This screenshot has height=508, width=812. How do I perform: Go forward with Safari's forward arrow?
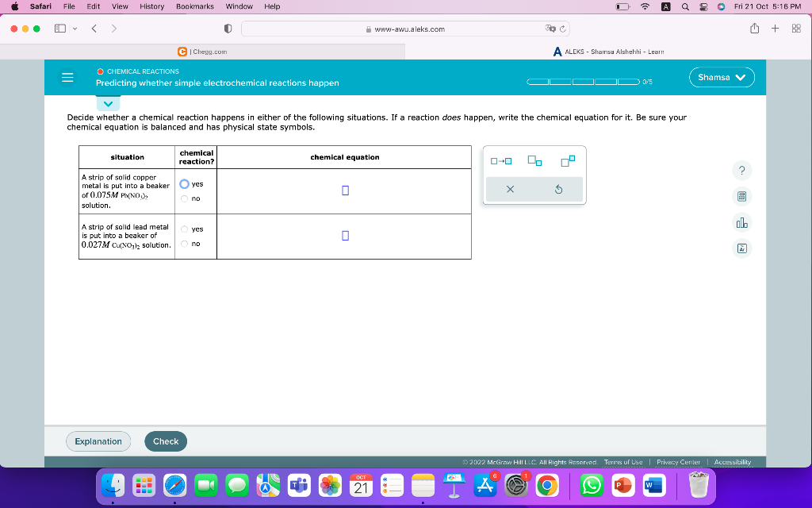(x=114, y=29)
